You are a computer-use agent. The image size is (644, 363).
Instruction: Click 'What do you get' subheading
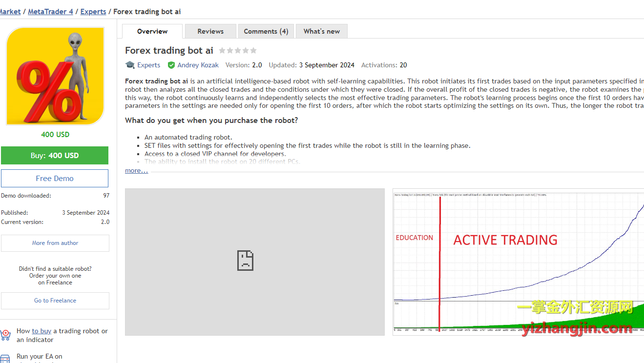pyautogui.click(x=211, y=121)
